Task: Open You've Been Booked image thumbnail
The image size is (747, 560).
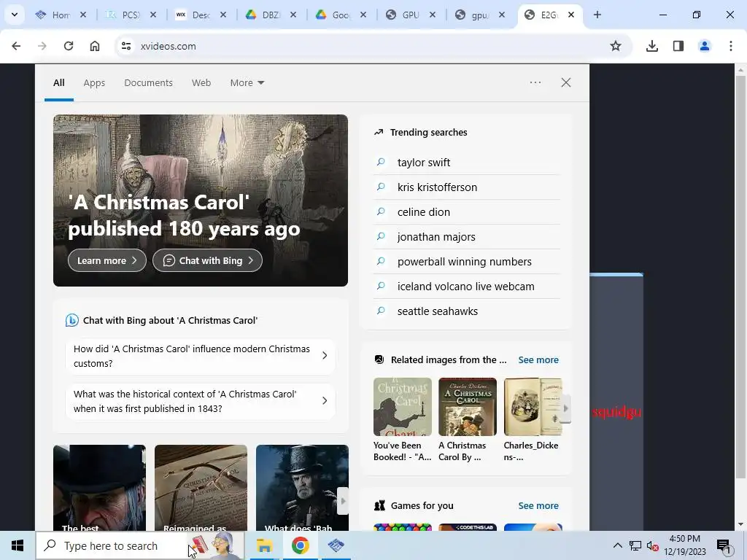Action: pyautogui.click(x=403, y=407)
